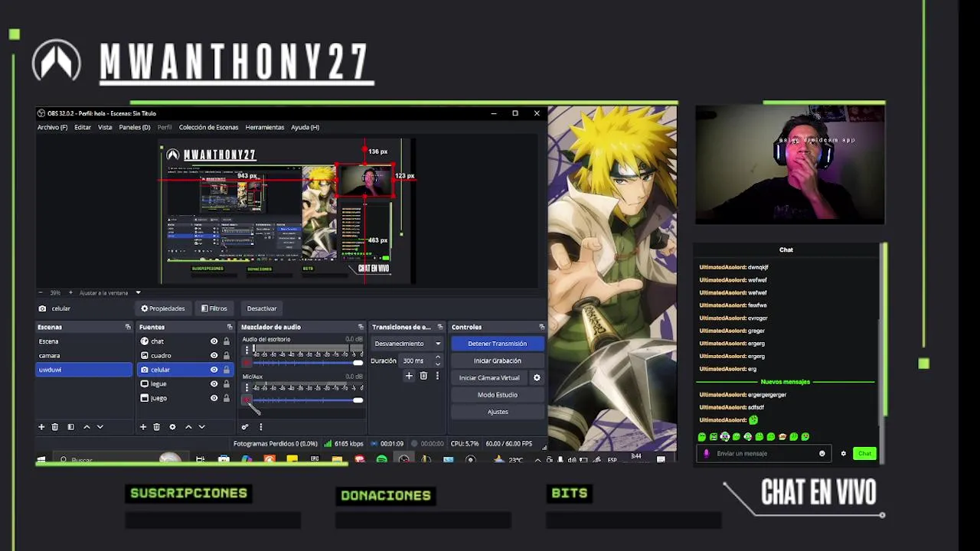The width and height of the screenshot is (980, 551).
Task: Click the Desactivar button
Action: (x=262, y=308)
